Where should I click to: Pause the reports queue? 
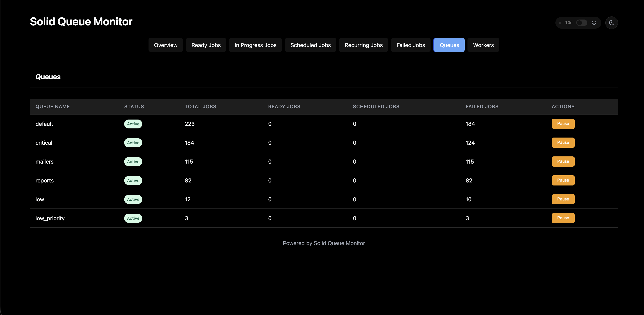(x=563, y=180)
